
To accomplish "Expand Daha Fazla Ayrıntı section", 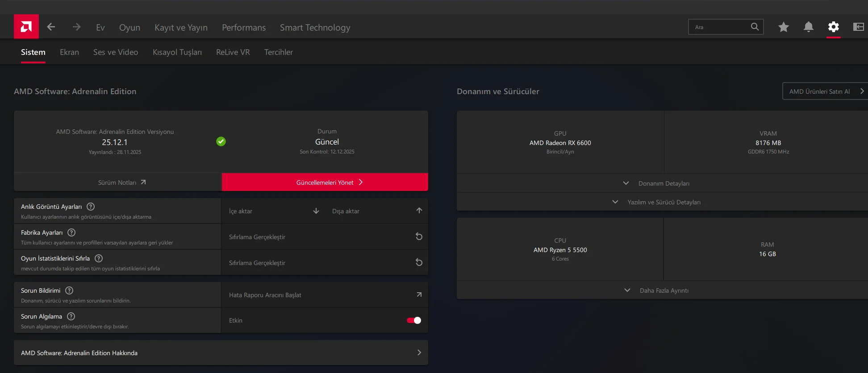I will coord(662,290).
